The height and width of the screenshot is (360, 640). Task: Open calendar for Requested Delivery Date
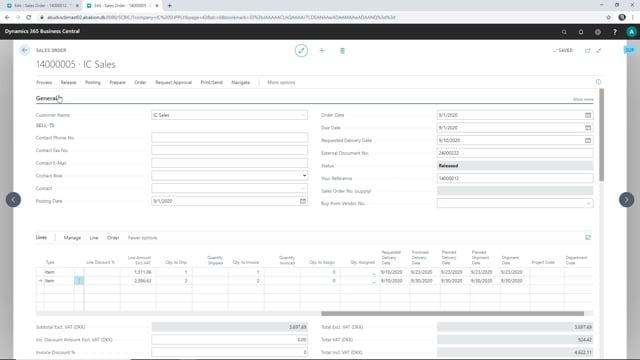pos(588,140)
